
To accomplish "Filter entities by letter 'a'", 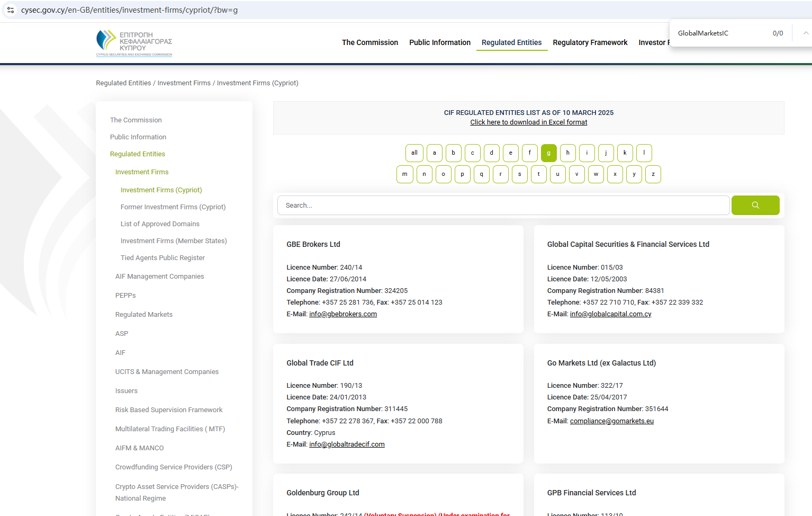I will [x=434, y=153].
